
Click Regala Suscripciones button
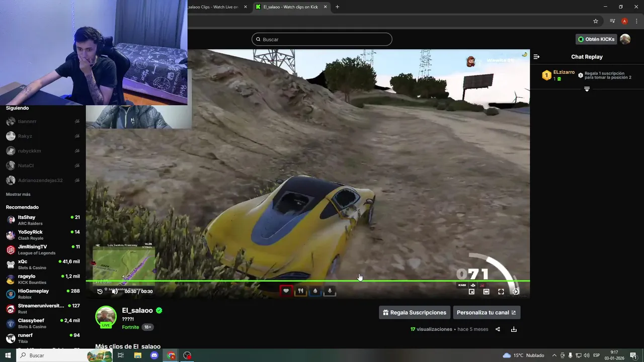pos(415,313)
